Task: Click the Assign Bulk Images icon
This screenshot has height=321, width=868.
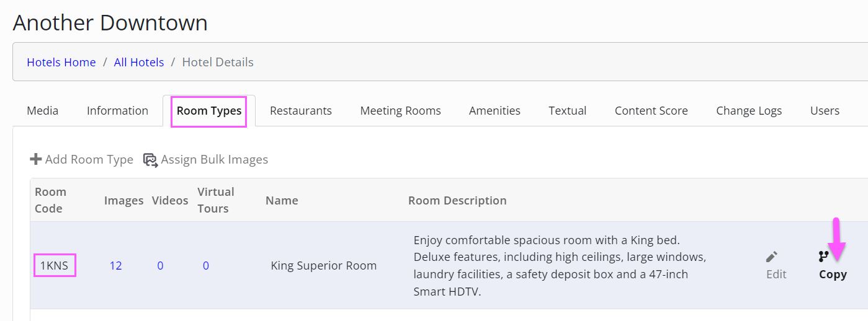Action: coord(150,160)
